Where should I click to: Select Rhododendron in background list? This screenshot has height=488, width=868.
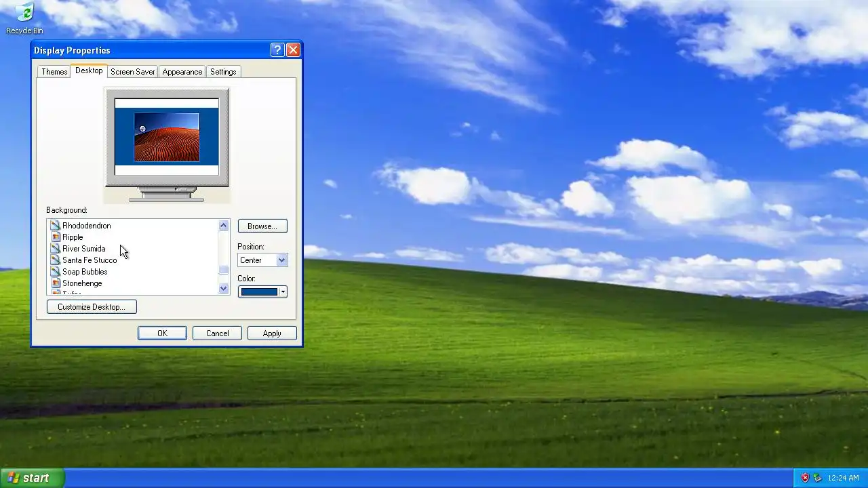tap(87, 226)
